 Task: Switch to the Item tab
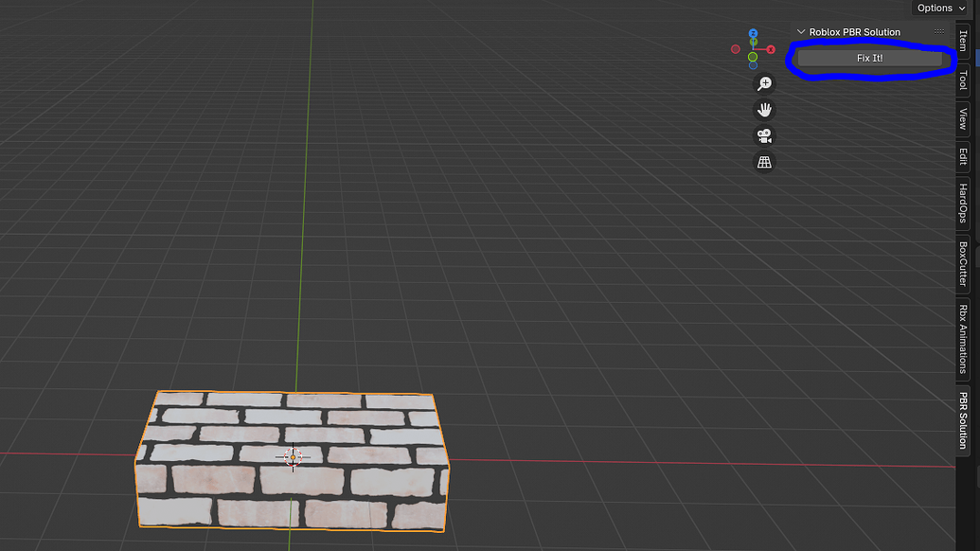pos(962,43)
